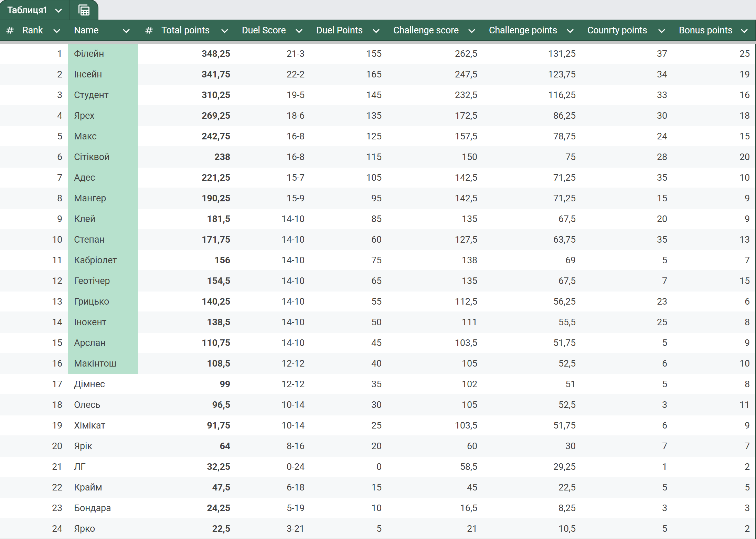The image size is (756, 539).
Task: Expand the Rank column filter chevron
Action: pyautogui.click(x=57, y=31)
